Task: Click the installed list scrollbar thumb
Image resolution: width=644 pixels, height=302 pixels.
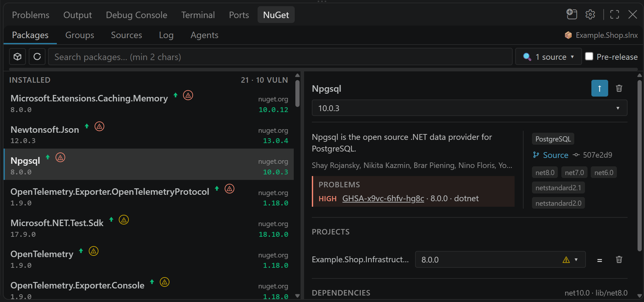Action: click(x=297, y=93)
